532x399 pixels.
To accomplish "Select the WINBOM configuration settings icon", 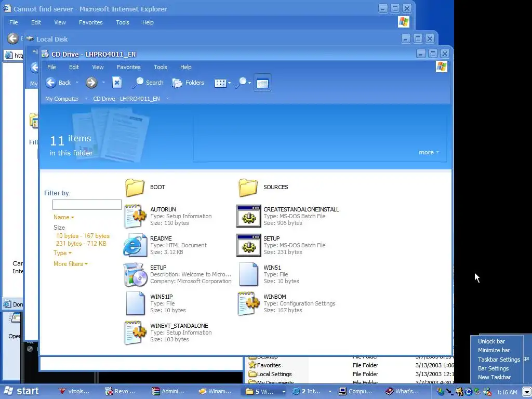I will click(249, 303).
